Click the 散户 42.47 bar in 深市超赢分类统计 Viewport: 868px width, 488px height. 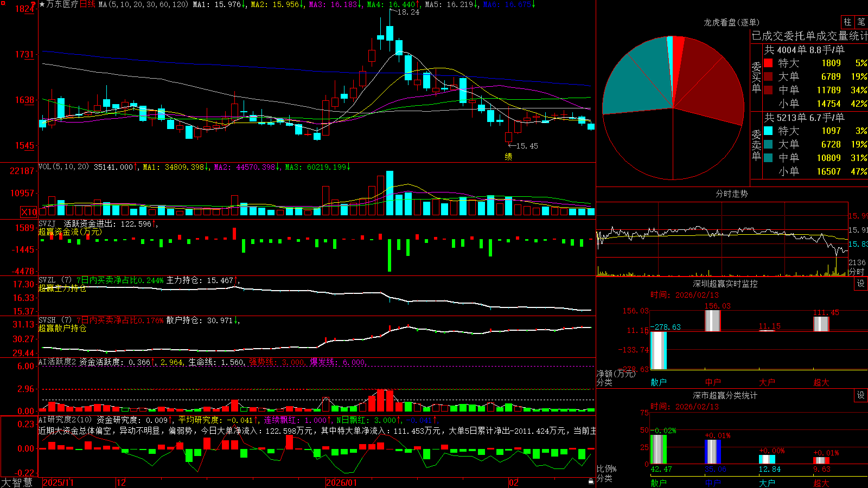click(659, 450)
